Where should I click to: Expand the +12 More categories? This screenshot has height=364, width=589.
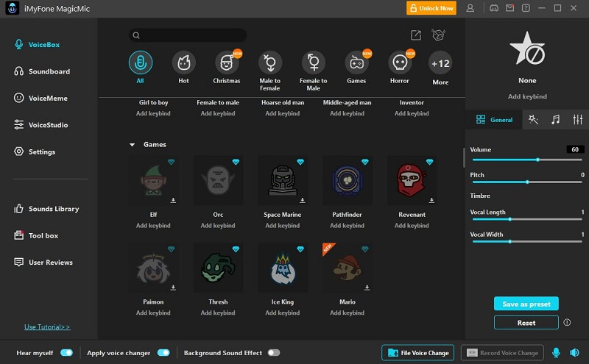[x=440, y=63]
